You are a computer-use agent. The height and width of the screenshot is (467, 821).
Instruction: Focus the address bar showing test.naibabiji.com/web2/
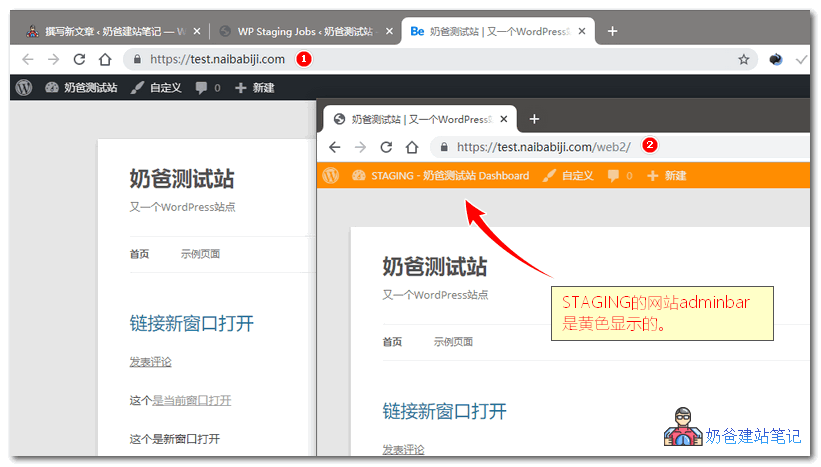tap(620, 147)
